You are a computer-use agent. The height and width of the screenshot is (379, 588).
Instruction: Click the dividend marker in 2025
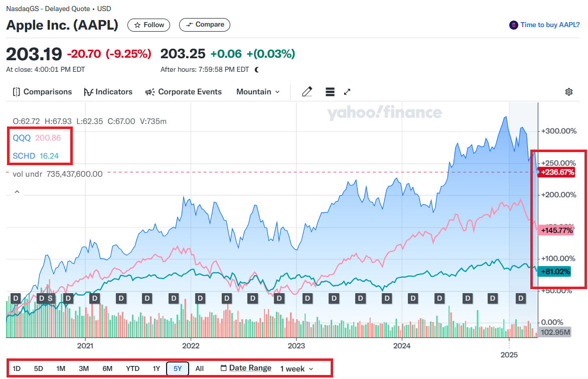click(x=520, y=299)
